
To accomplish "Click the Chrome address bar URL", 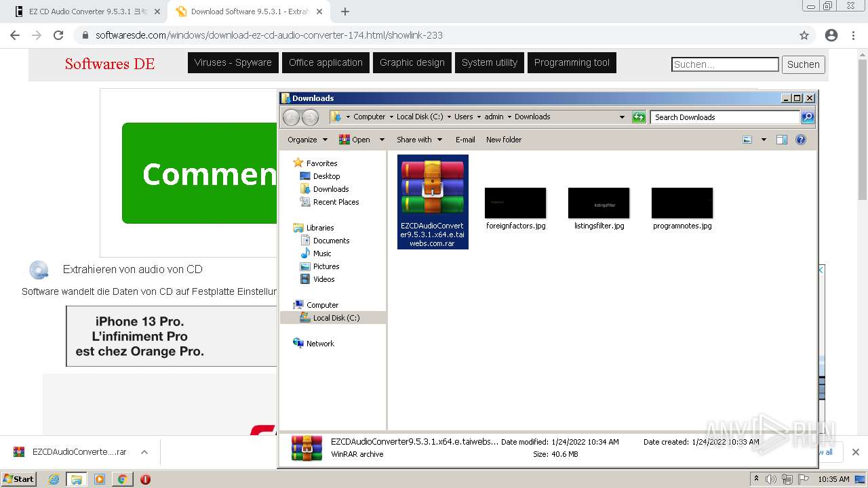I will 269,35.
